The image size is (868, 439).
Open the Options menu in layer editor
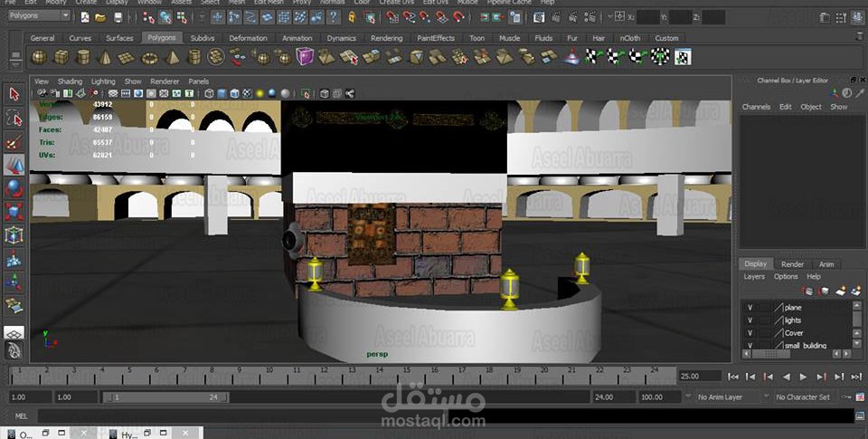786,277
